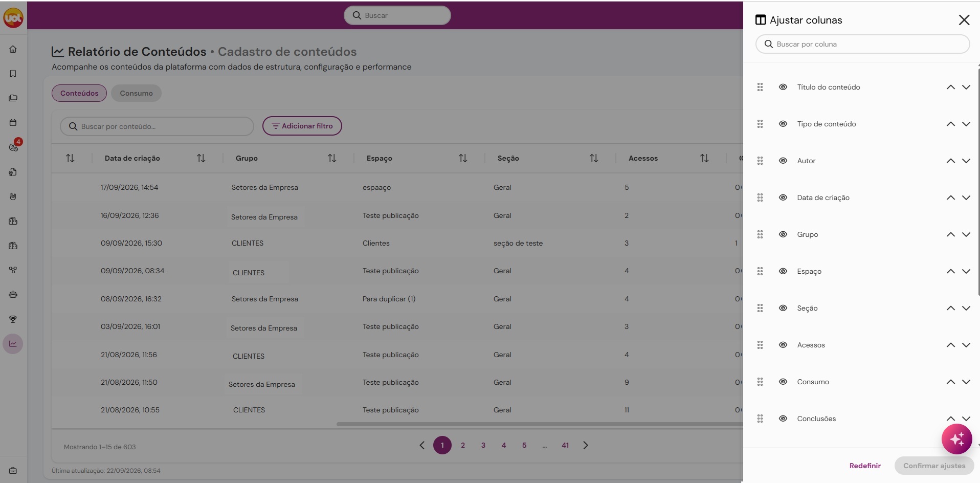Move Espaço column up
The width and height of the screenshot is (980, 483).
tap(950, 271)
